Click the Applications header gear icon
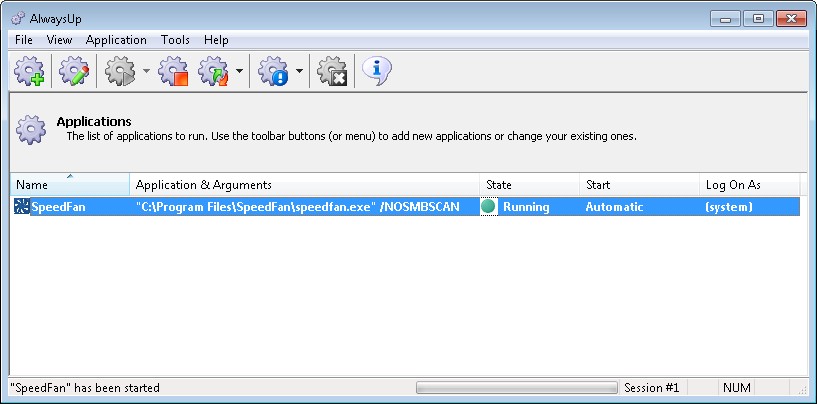 [x=31, y=130]
